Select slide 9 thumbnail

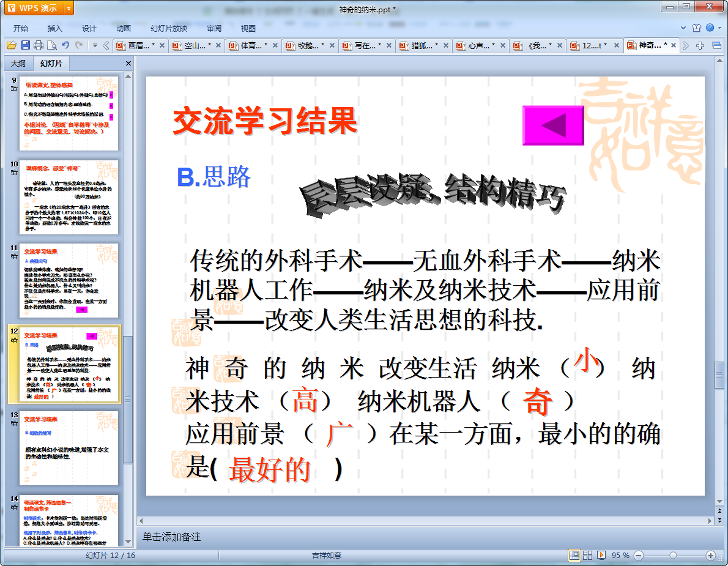point(69,113)
